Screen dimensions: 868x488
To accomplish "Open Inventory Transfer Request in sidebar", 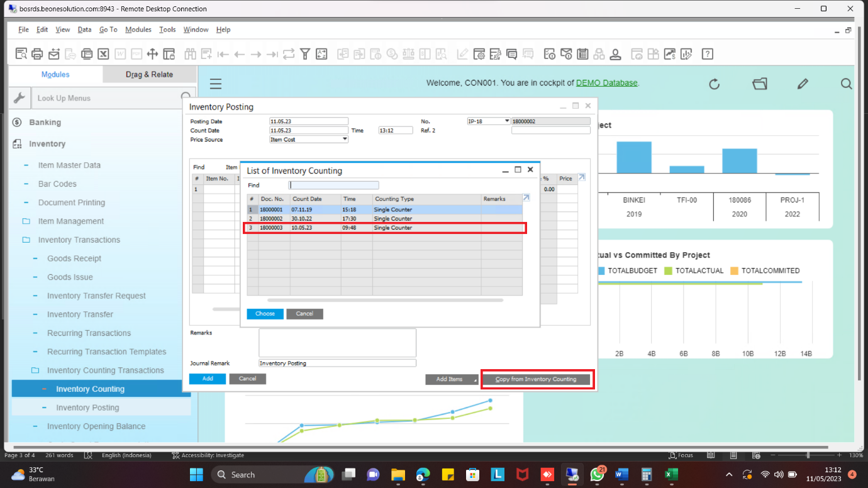I will 96,296.
